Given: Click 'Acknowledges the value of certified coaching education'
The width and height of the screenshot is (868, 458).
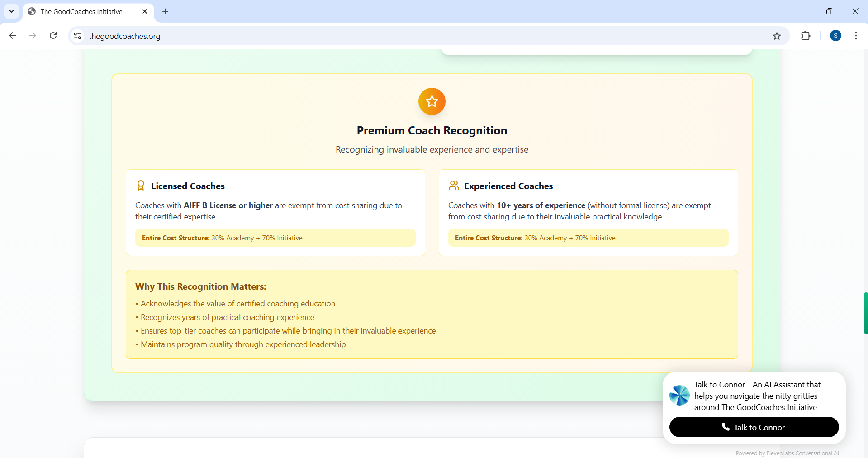Looking at the screenshot, I should pos(238,304).
